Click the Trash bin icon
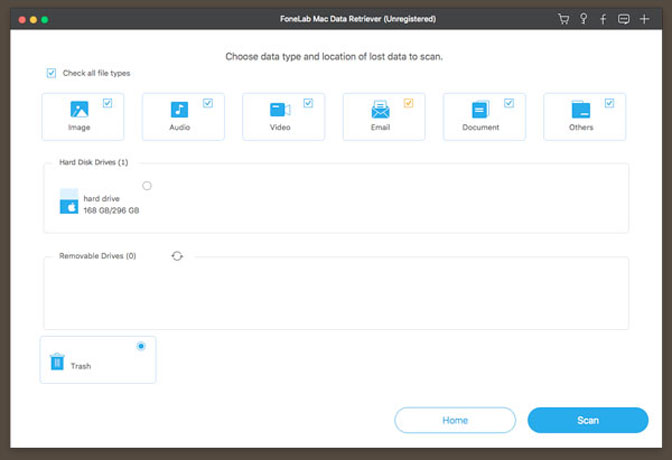The width and height of the screenshot is (672, 460). point(57,361)
